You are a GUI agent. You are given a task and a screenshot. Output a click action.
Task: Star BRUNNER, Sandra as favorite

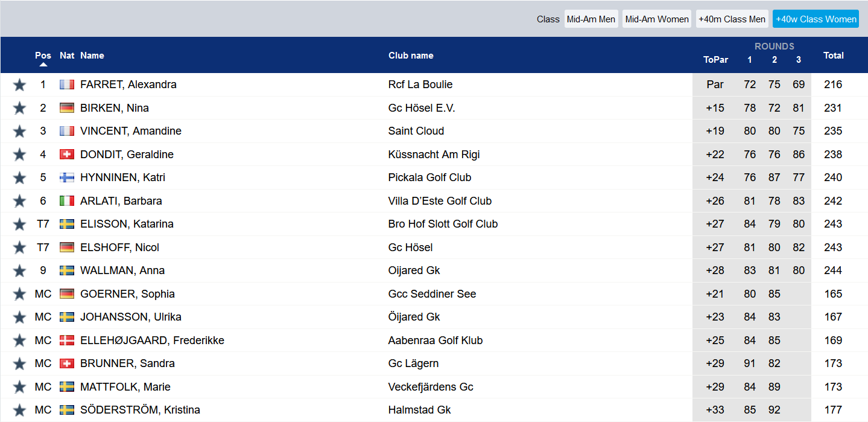(19, 364)
